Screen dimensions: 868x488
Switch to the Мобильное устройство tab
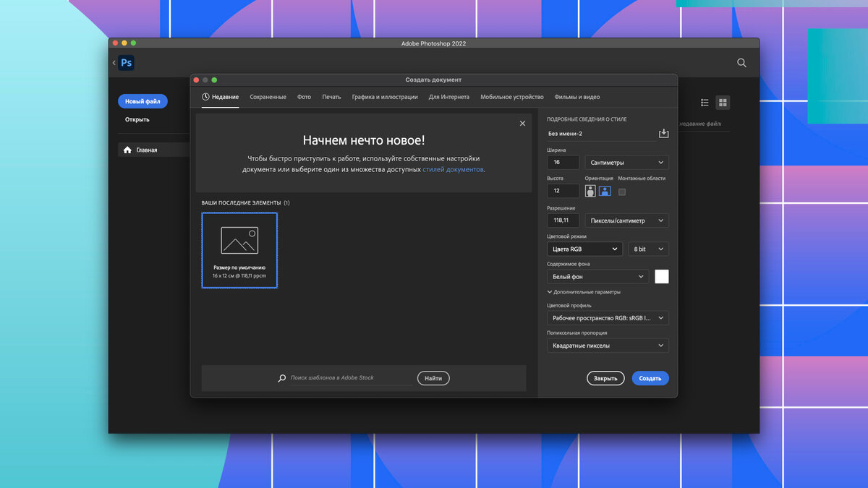coord(511,97)
